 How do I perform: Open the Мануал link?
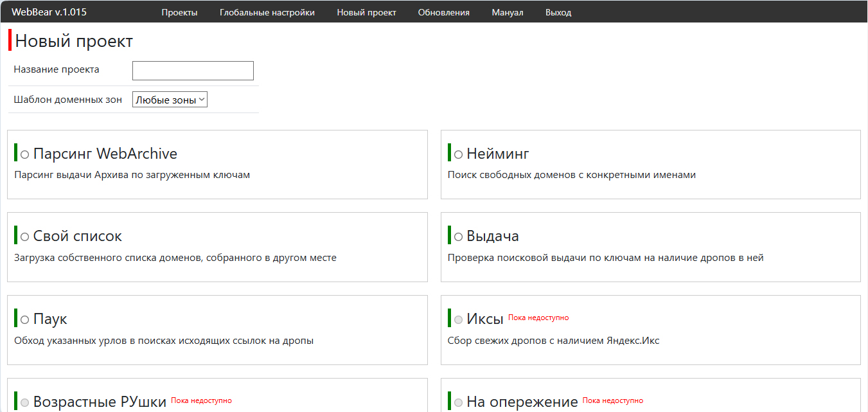click(x=508, y=12)
